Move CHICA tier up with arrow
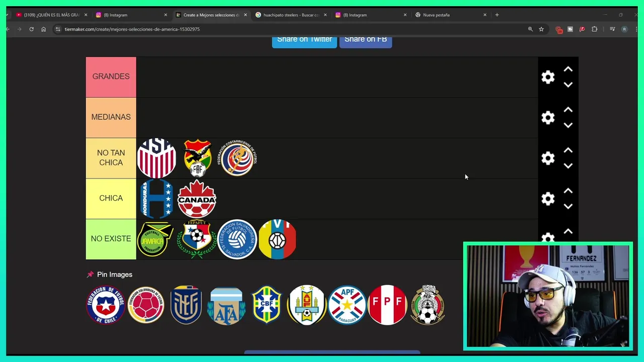Viewport: 644px width, 362px height. click(568, 192)
